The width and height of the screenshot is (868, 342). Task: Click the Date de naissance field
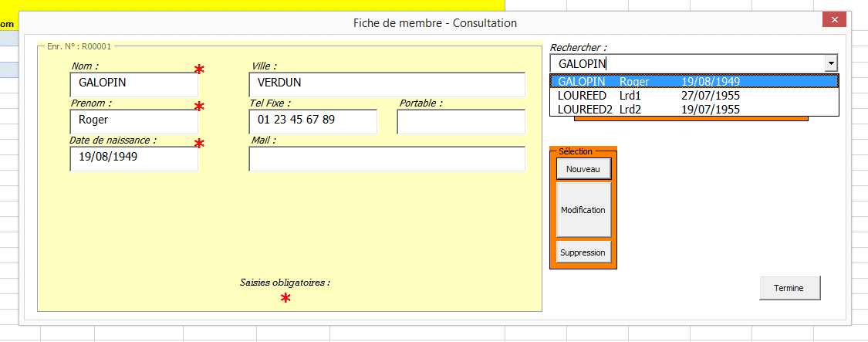[x=134, y=158]
